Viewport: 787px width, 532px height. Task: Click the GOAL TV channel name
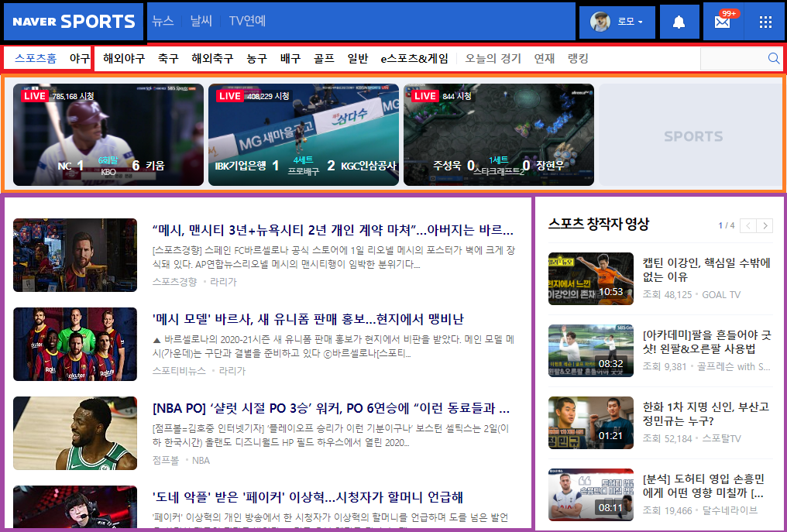coord(721,294)
